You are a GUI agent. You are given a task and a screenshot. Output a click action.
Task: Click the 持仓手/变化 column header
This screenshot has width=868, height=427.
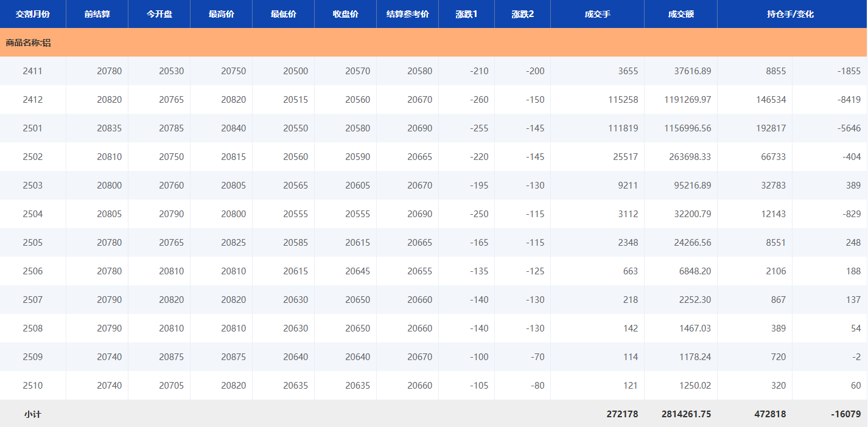pyautogui.click(x=790, y=14)
